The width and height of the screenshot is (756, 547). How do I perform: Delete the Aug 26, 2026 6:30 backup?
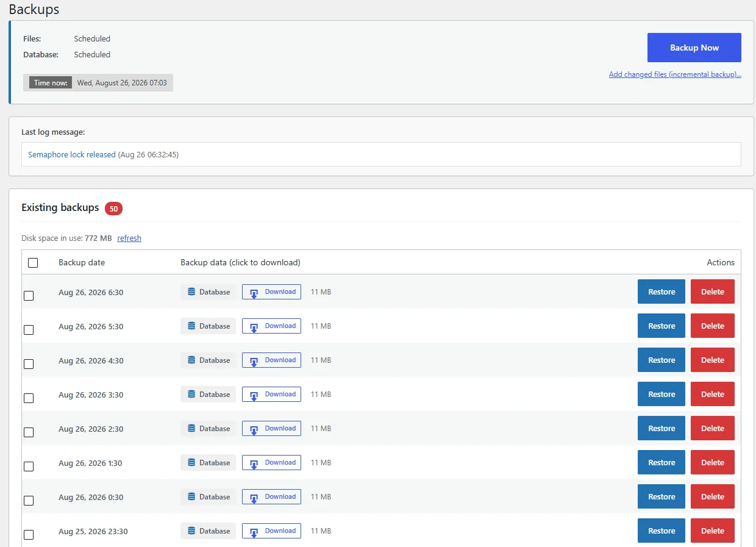point(713,291)
